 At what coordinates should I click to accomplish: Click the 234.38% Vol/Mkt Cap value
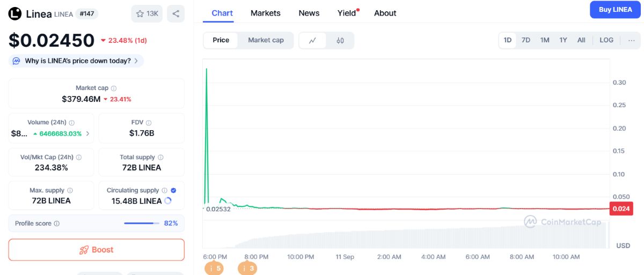[x=51, y=168]
